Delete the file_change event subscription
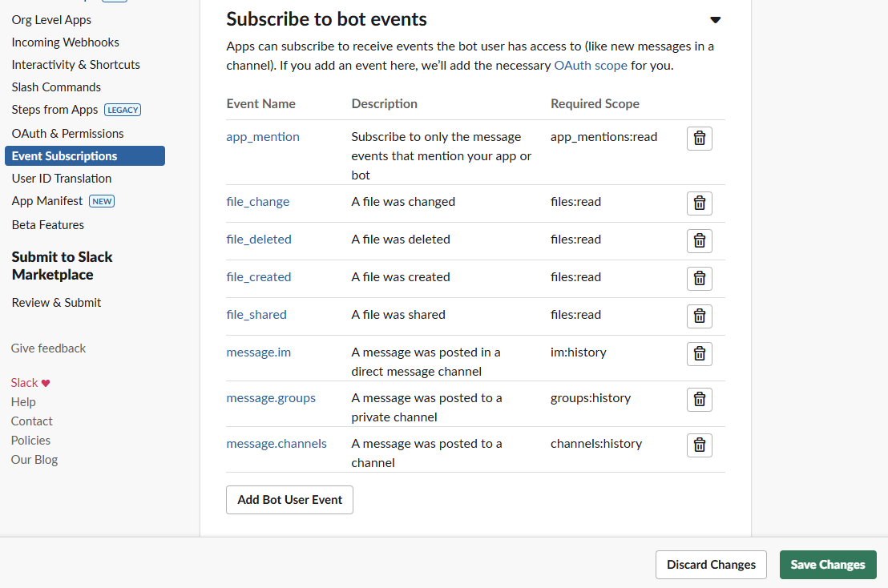The image size is (888, 588). [700, 203]
